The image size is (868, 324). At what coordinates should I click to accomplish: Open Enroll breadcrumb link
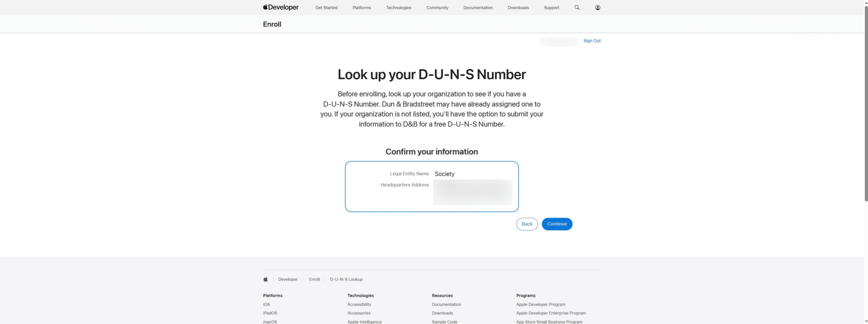click(x=314, y=279)
